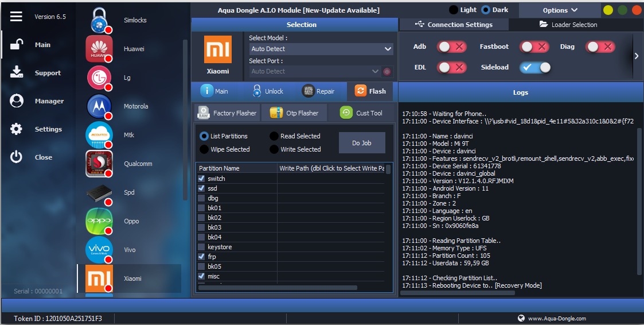Click the large Xiaomi Mi logo in Selection

218,49
